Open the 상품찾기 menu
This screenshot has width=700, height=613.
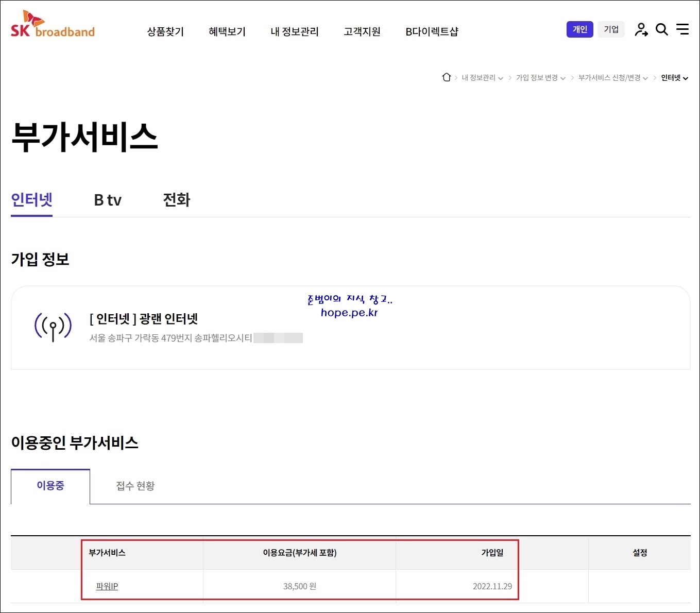[x=165, y=31]
